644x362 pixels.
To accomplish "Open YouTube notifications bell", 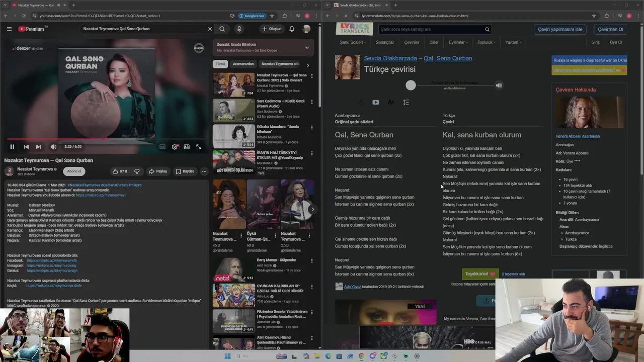I will (x=292, y=29).
